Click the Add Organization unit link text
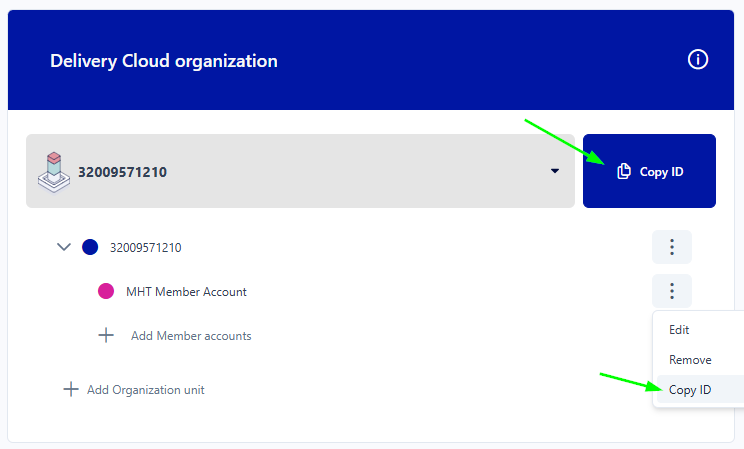This screenshot has width=744, height=449. (x=146, y=390)
